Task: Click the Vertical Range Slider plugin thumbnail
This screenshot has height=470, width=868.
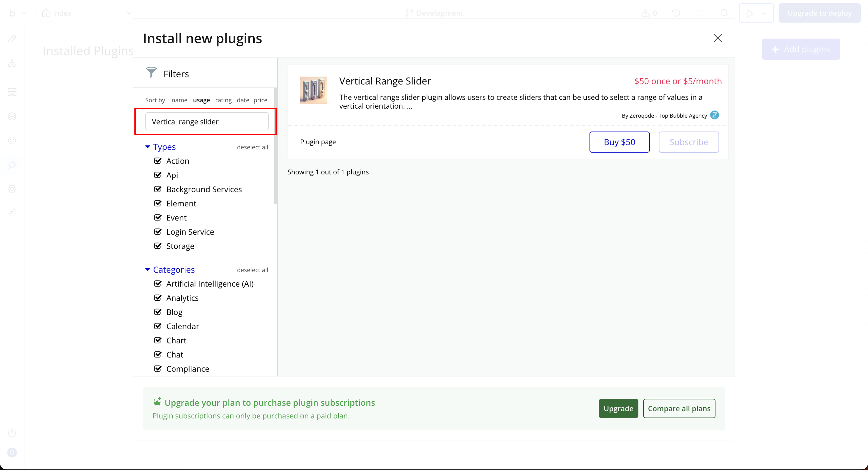Action: click(313, 90)
